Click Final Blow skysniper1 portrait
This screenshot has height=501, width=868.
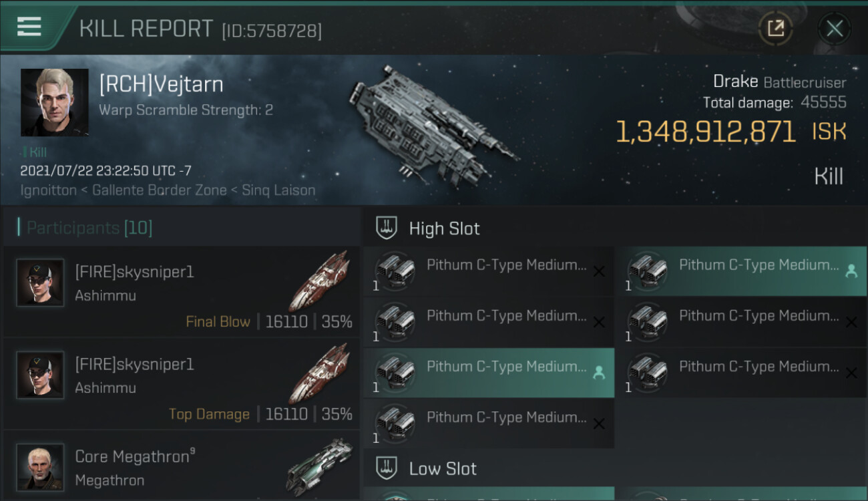pyautogui.click(x=40, y=283)
